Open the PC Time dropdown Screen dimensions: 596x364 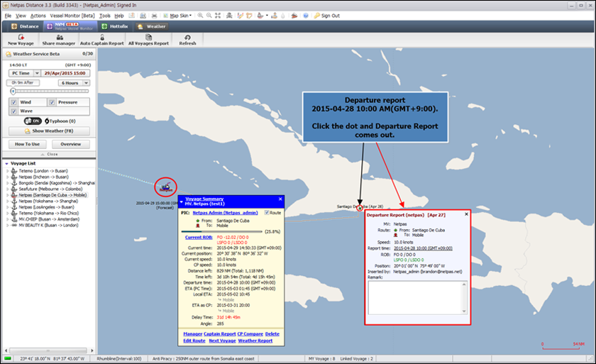click(37, 73)
